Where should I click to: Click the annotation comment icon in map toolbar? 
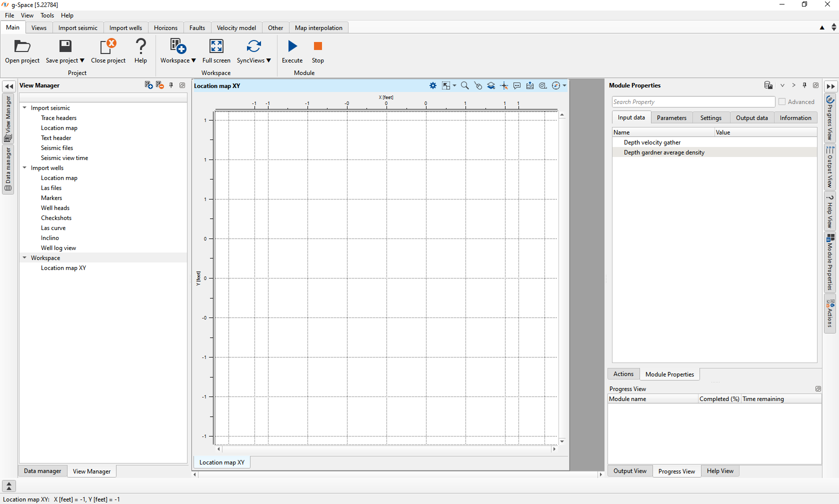click(517, 85)
